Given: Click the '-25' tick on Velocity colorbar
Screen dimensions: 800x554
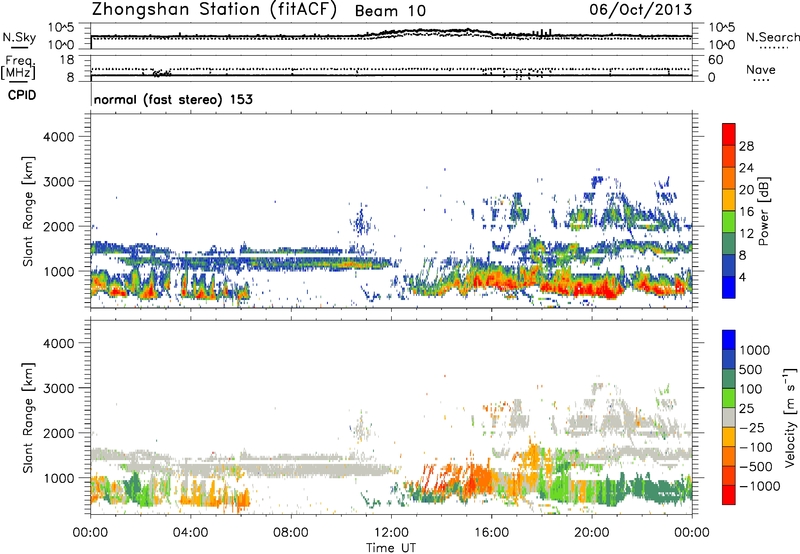Looking at the screenshot, I should 754,427.
